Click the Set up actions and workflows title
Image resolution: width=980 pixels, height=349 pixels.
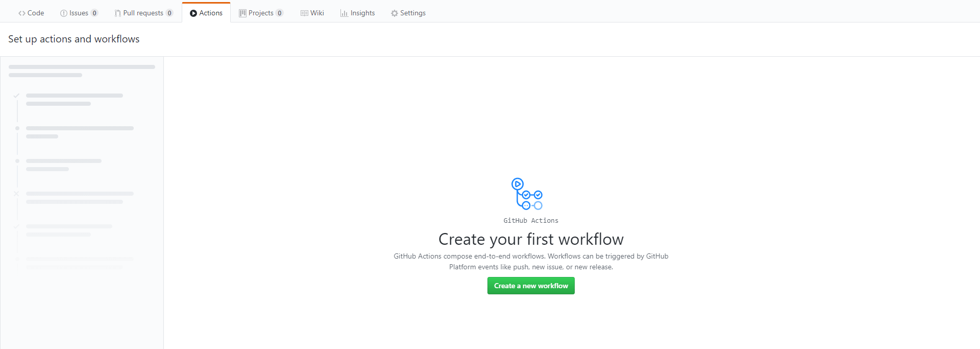coord(74,39)
